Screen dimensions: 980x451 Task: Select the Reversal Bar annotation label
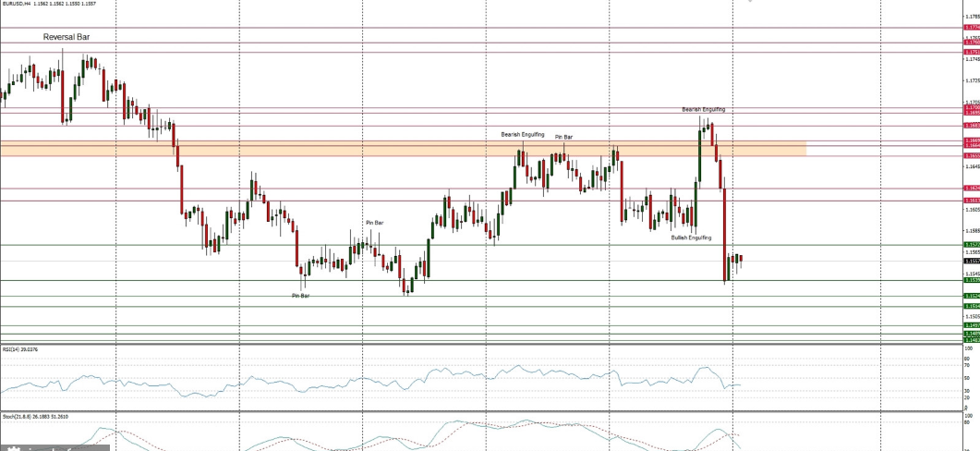(67, 37)
